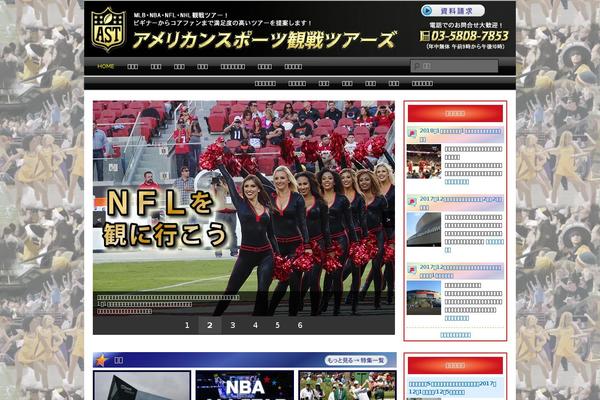600x400 pixels.
Task: Jump to slide 1 in the slideshow pager
Action: (x=187, y=325)
